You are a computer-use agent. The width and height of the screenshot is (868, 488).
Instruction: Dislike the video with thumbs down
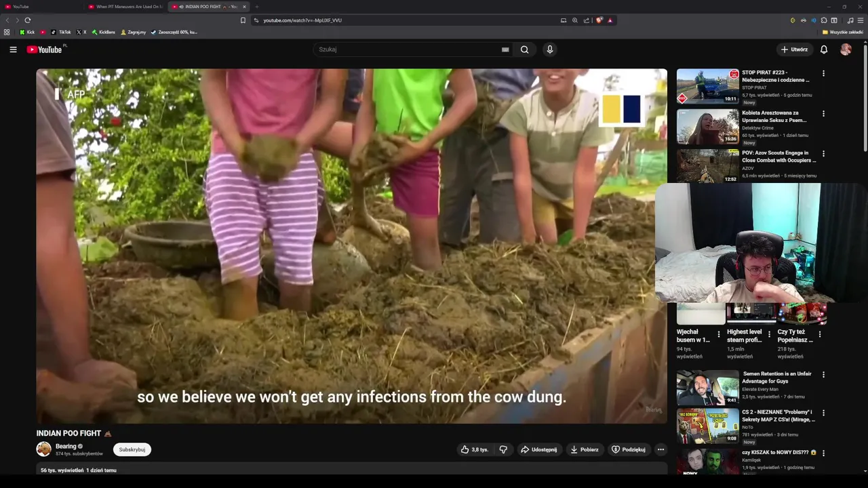[x=503, y=449]
